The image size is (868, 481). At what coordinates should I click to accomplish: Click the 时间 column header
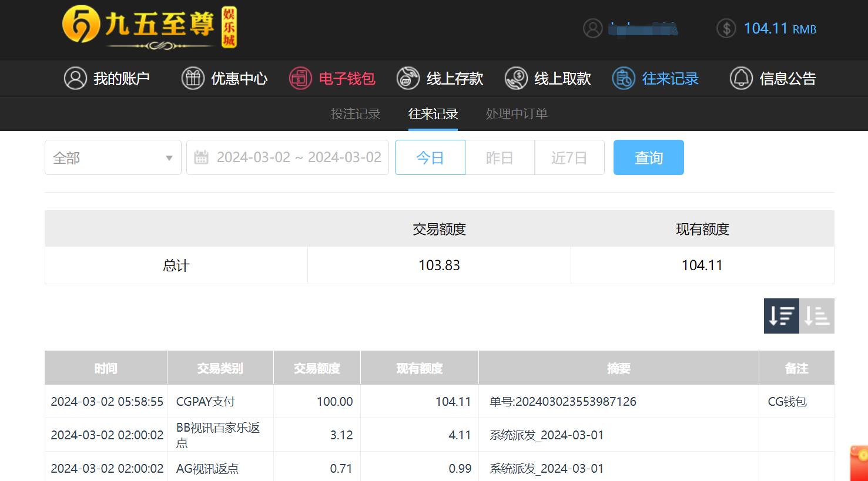[106, 368]
